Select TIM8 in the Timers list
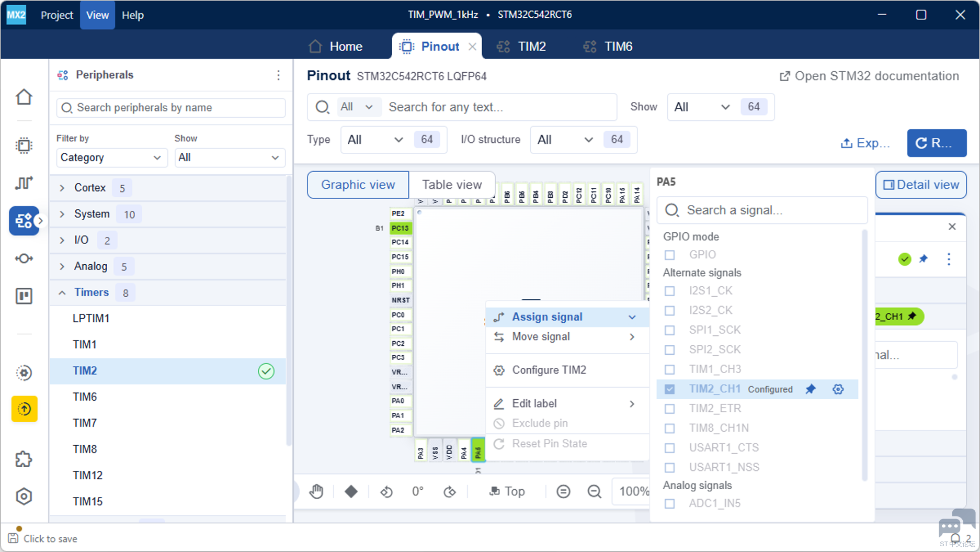 [167, 449]
